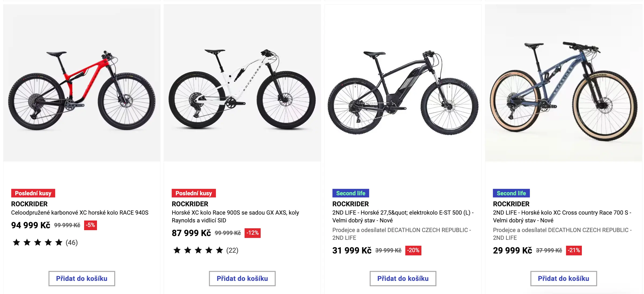
Task: Click the star rating with 46 reviews
Action: 44,242
